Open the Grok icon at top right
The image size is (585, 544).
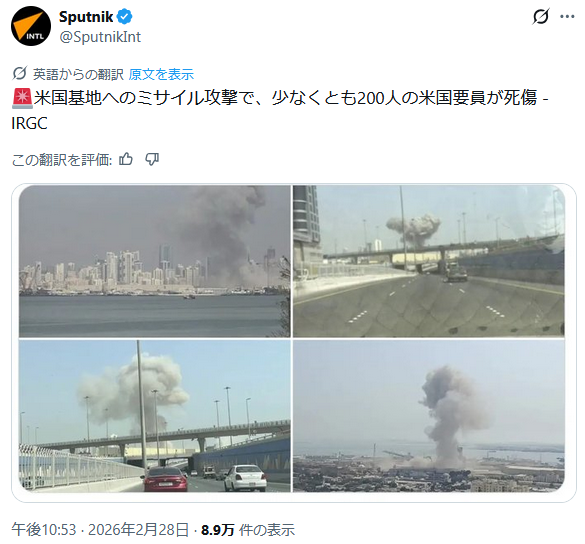click(x=541, y=16)
